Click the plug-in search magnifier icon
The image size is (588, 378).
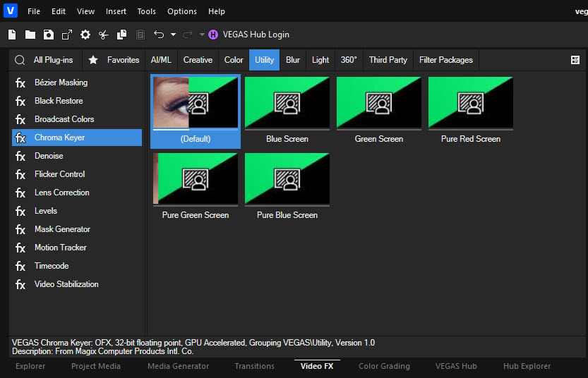(20, 60)
